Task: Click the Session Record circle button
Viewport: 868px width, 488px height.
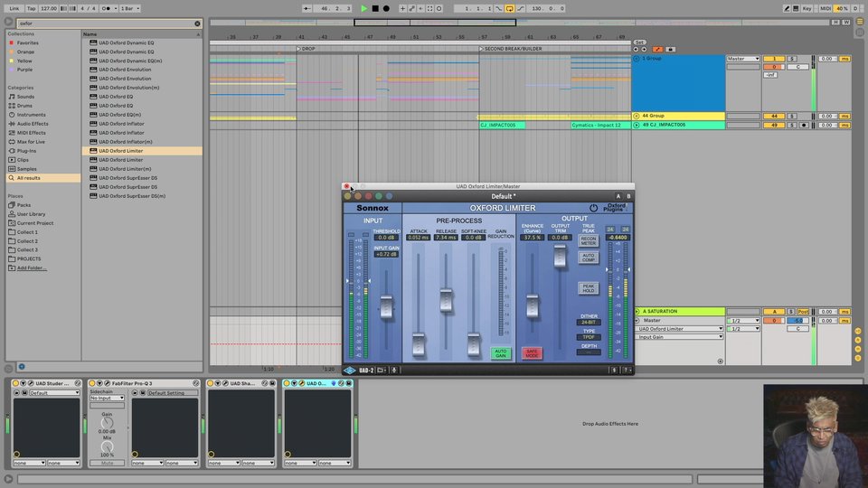Action: click(439, 8)
